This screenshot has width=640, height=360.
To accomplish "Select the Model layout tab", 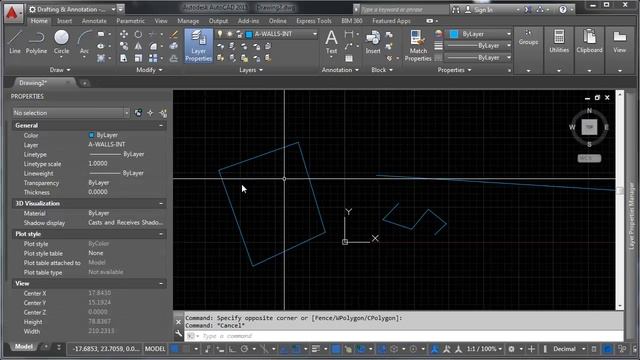I will point(24,347).
